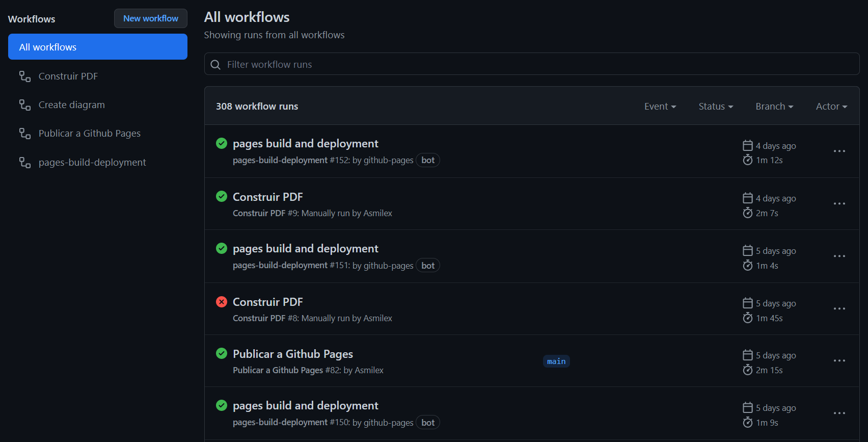Open the three-dot menu for Construir PDF #8

point(839,308)
